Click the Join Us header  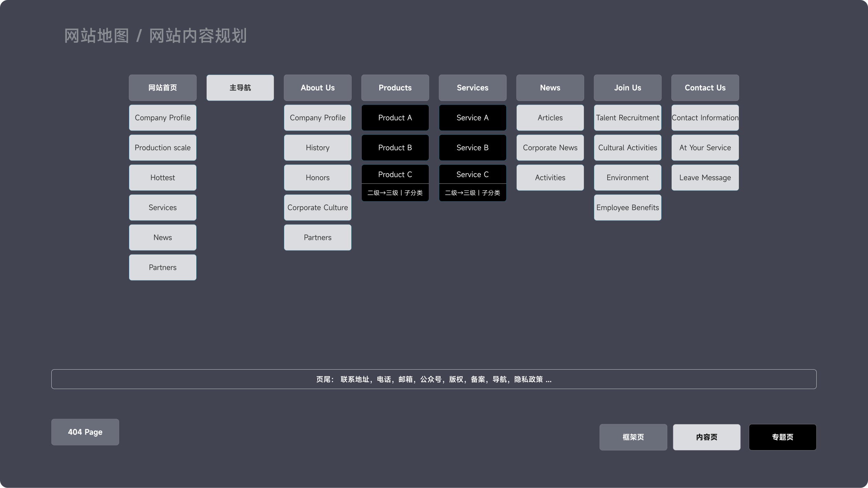coord(627,88)
